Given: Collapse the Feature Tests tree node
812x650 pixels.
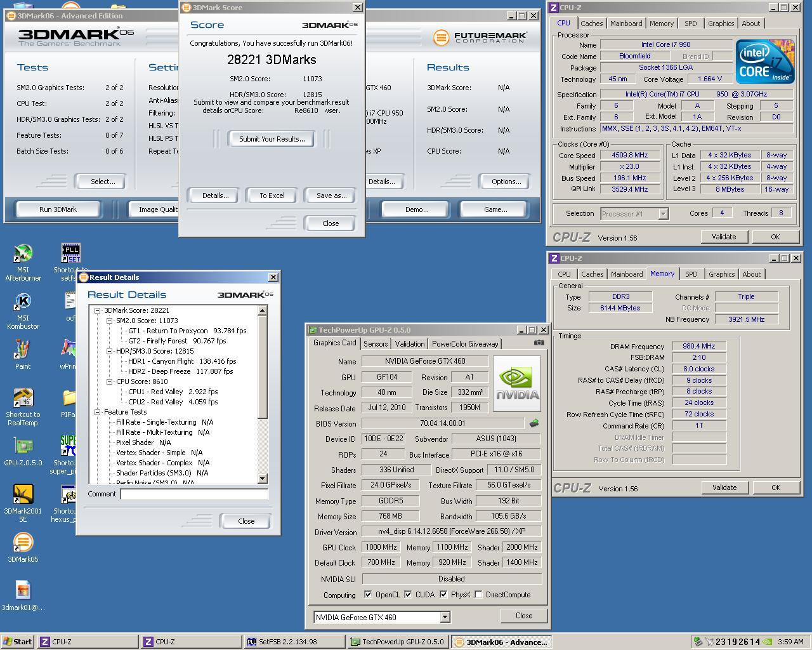Looking at the screenshot, I should [x=98, y=412].
